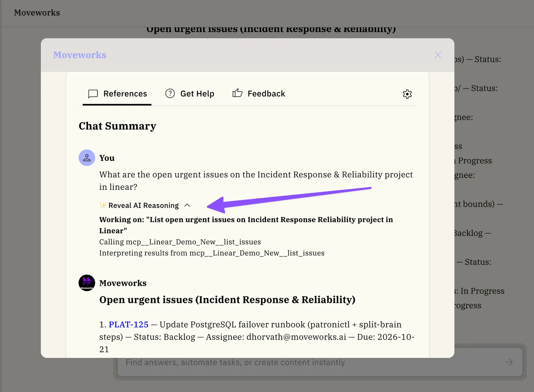
Task: Collapse the Reveal AI Reasoning section
Action: pos(145,205)
